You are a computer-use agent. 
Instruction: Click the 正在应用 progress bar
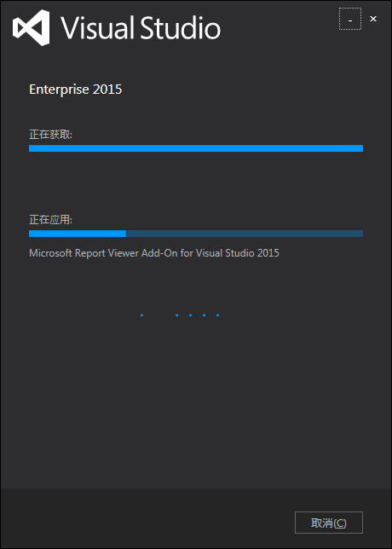[196, 234]
